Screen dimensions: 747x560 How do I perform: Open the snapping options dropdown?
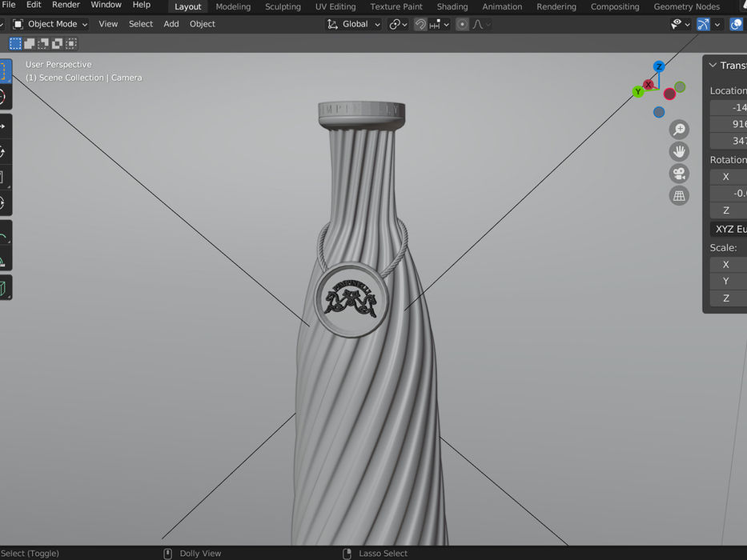point(440,24)
